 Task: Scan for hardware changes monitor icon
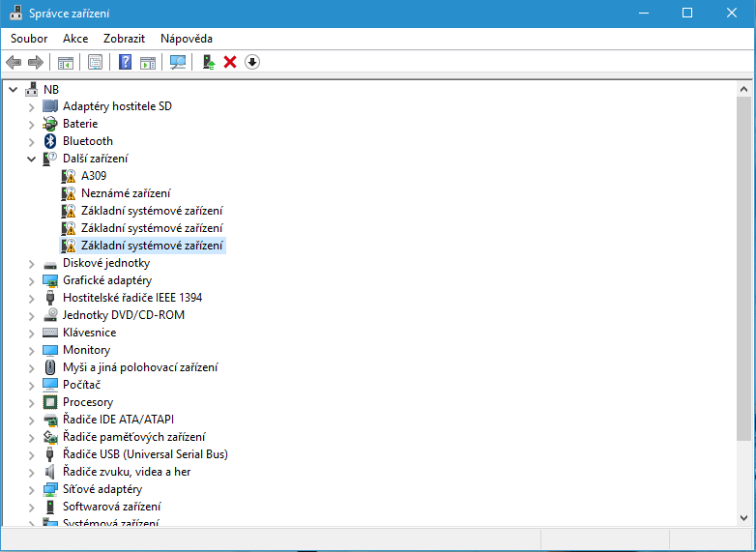178,62
